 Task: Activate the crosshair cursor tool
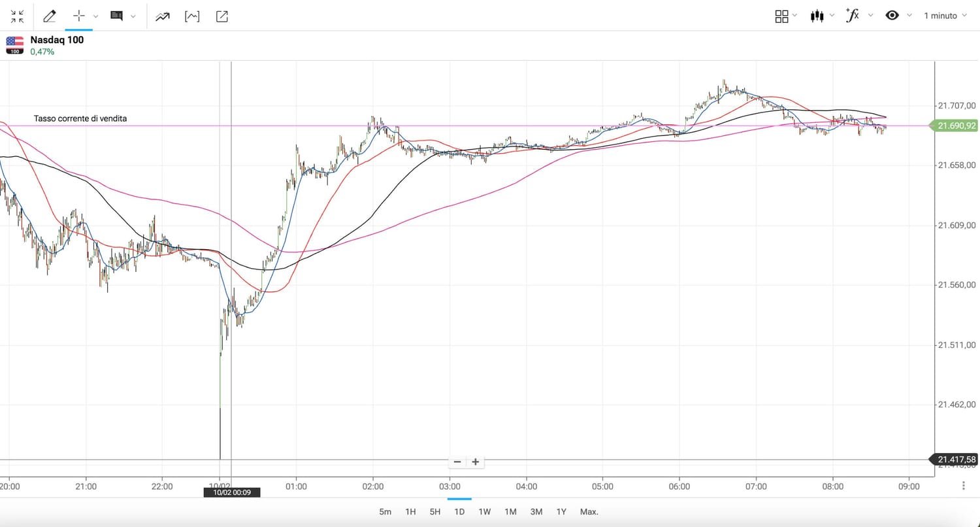coord(79,16)
